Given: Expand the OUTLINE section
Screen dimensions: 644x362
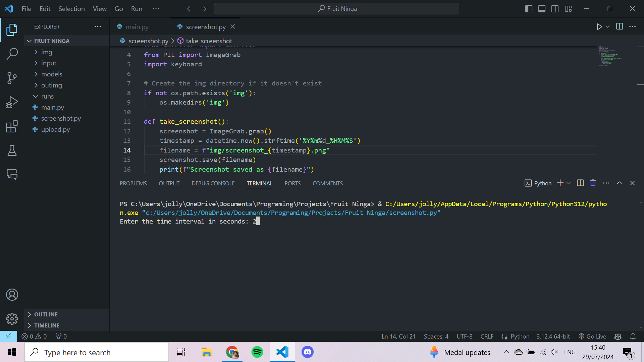Looking at the screenshot, I should (x=66, y=314).
